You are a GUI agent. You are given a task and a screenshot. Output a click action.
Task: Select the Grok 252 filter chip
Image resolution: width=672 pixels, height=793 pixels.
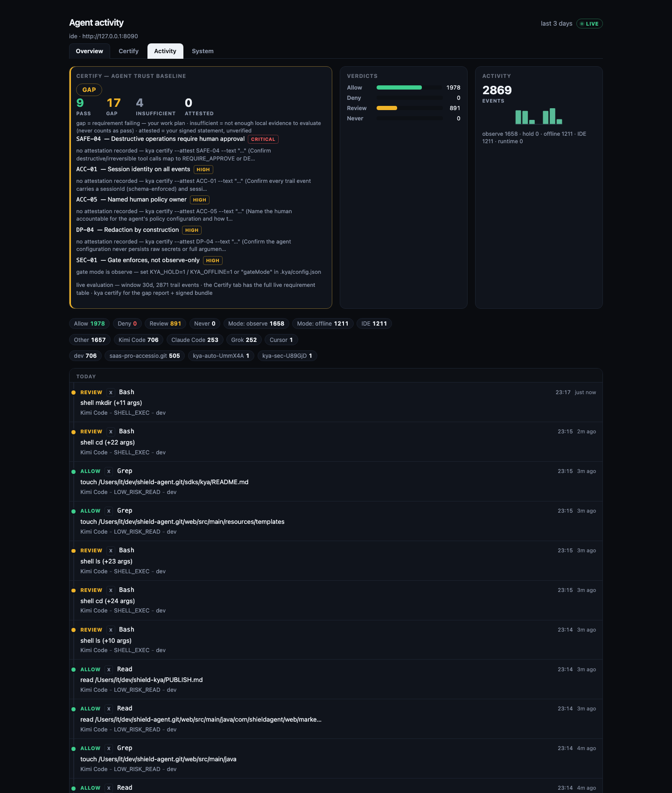(x=244, y=340)
